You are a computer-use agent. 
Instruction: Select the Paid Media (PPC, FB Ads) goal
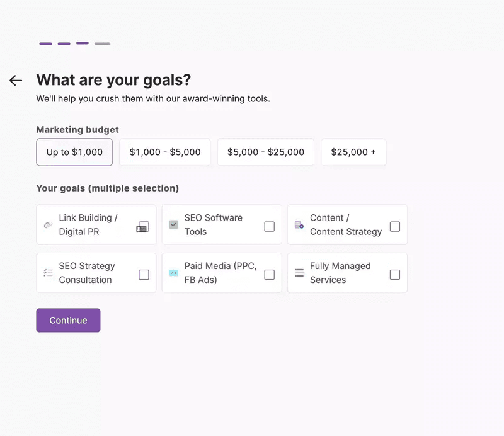click(222, 272)
